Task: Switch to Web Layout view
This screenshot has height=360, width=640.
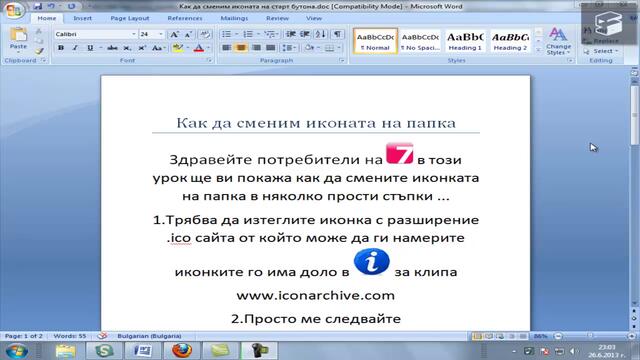Action: 500,336
